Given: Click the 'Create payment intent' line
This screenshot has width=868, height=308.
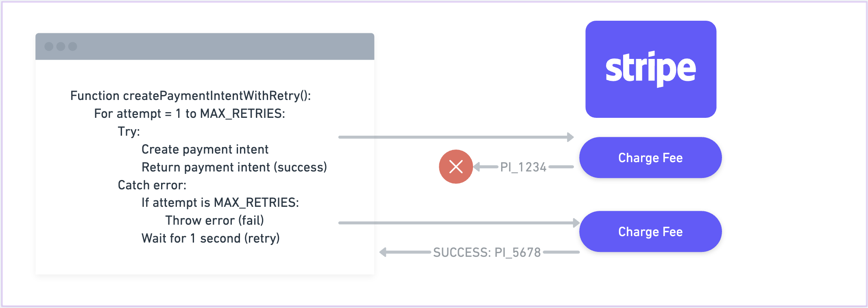Looking at the screenshot, I should (x=205, y=150).
